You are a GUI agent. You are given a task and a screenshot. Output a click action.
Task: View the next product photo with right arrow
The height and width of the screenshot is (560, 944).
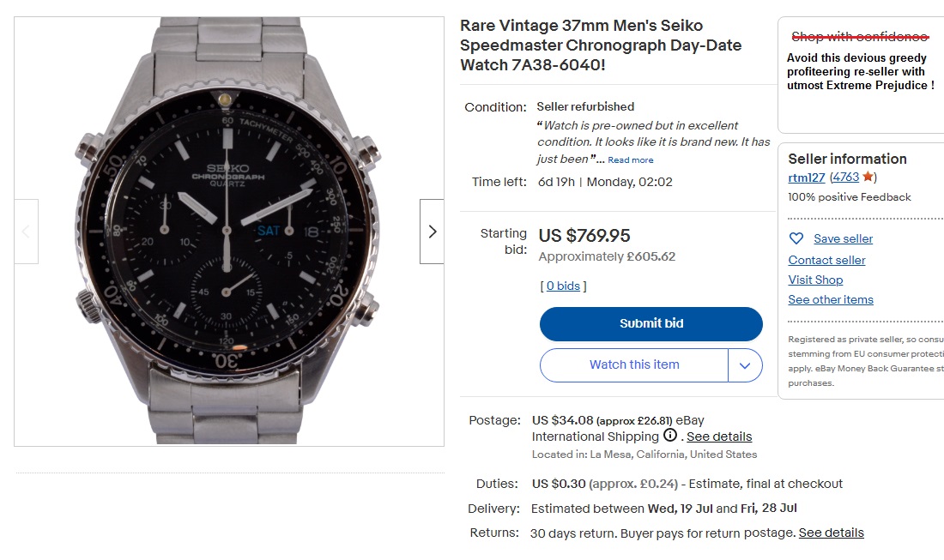point(432,231)
